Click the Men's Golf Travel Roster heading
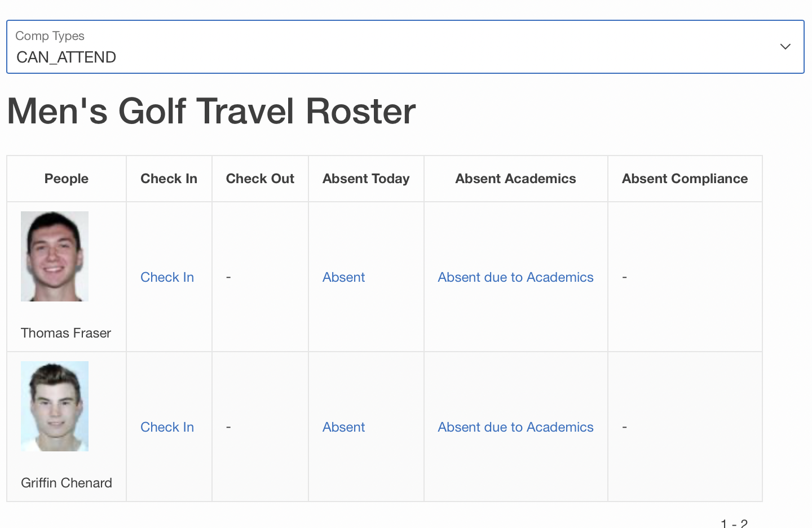This screenshot has width=812, height=528. click(x=211, y=111)
